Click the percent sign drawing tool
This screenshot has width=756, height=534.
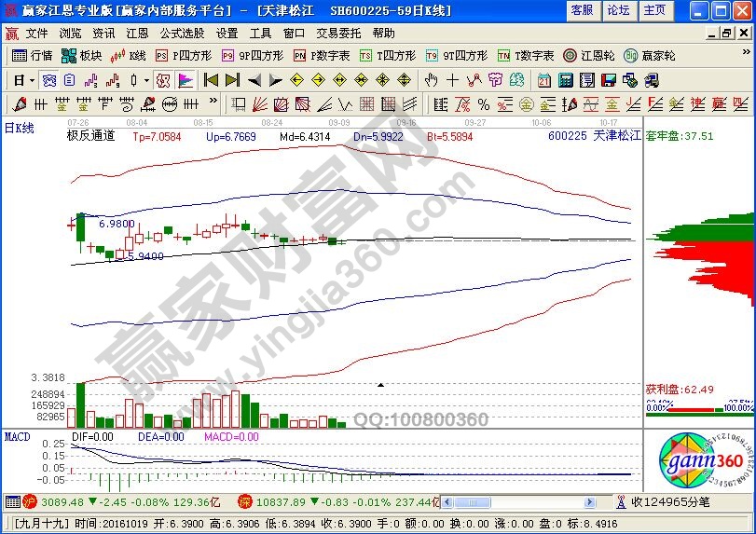tap(484, 103)
